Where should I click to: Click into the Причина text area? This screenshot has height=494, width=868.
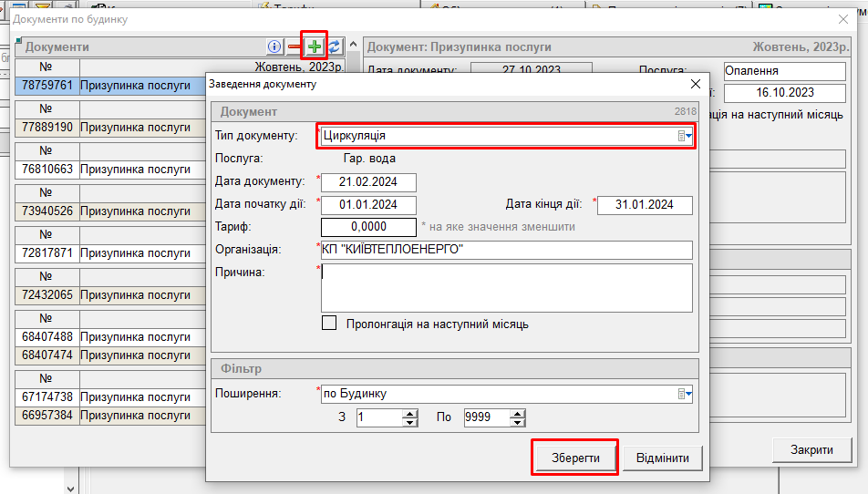tap(506, 288)
